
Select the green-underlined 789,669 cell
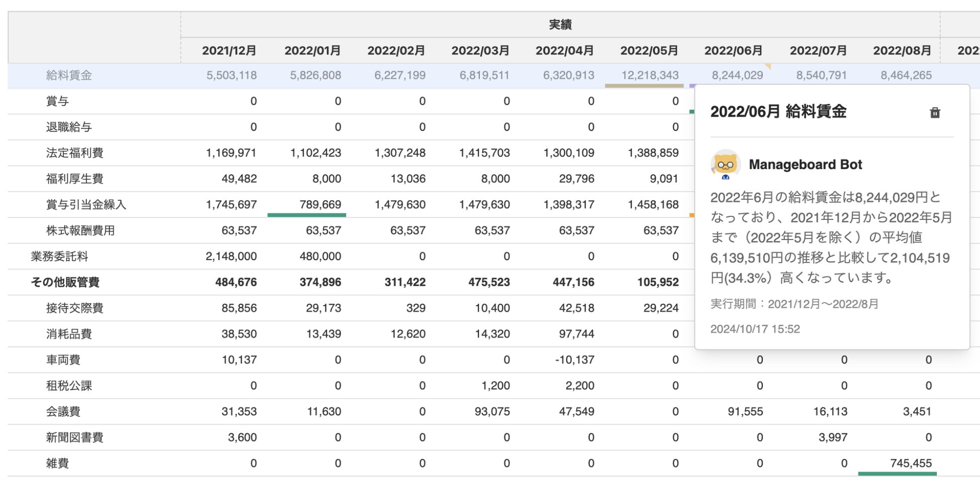pyautogui.click(x=320, y=204)
